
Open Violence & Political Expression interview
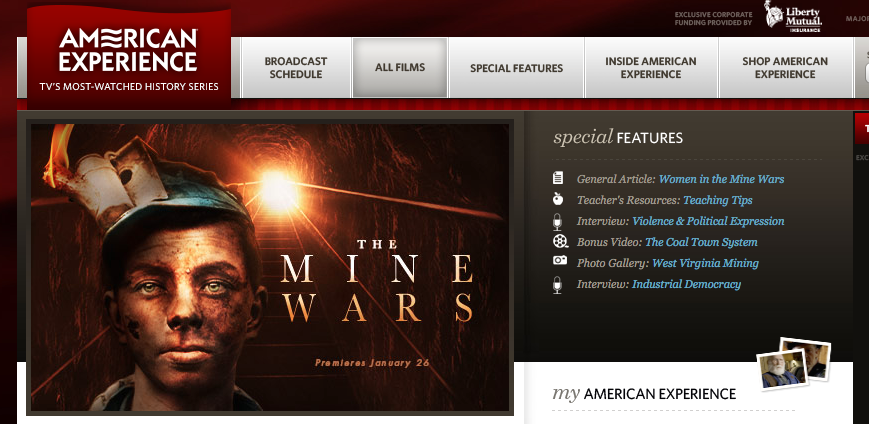[x=708, y=221]
